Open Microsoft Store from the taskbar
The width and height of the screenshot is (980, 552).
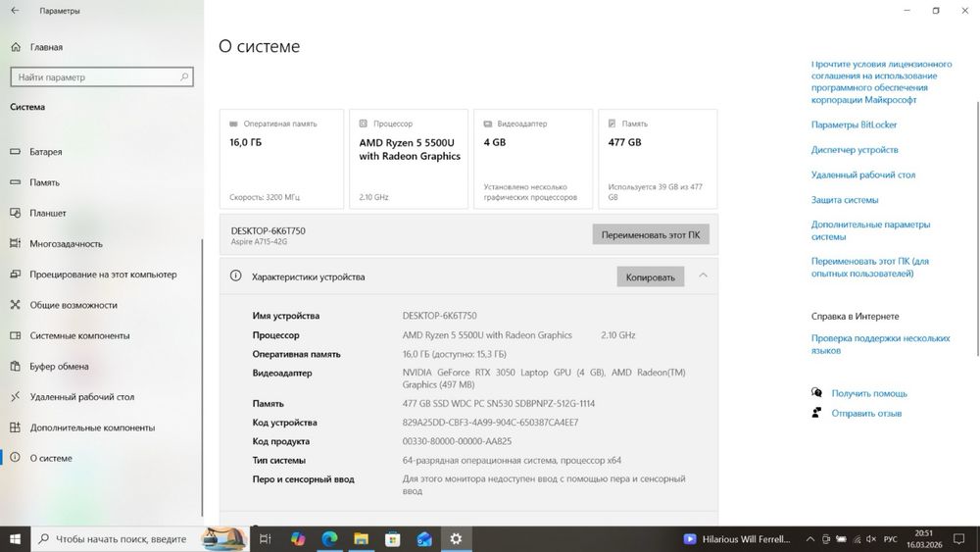pos(393,539)
